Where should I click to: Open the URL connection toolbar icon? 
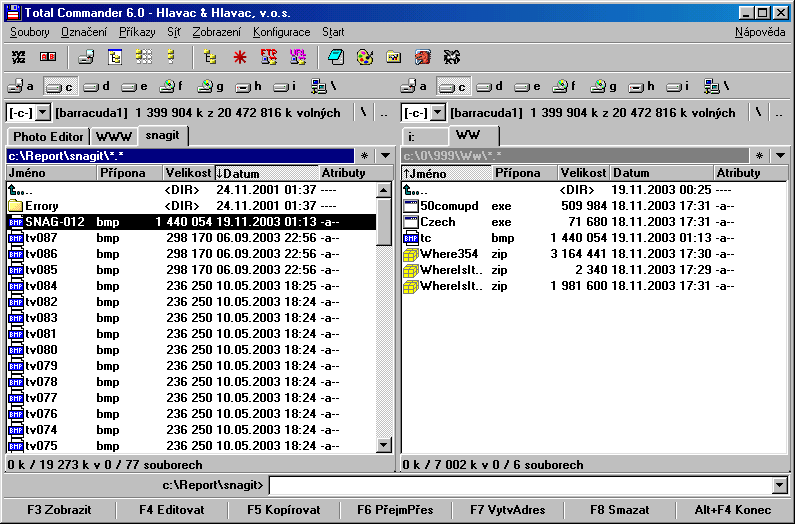coord(298,57)
